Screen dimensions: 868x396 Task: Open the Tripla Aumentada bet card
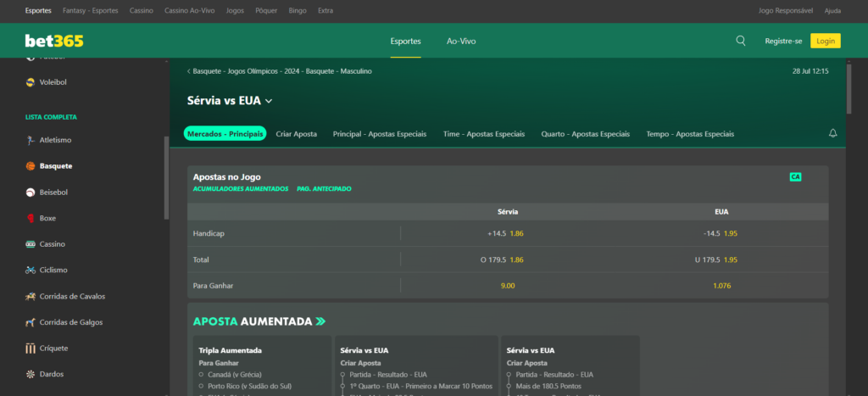pyautogui.click(x=262, y=365)
